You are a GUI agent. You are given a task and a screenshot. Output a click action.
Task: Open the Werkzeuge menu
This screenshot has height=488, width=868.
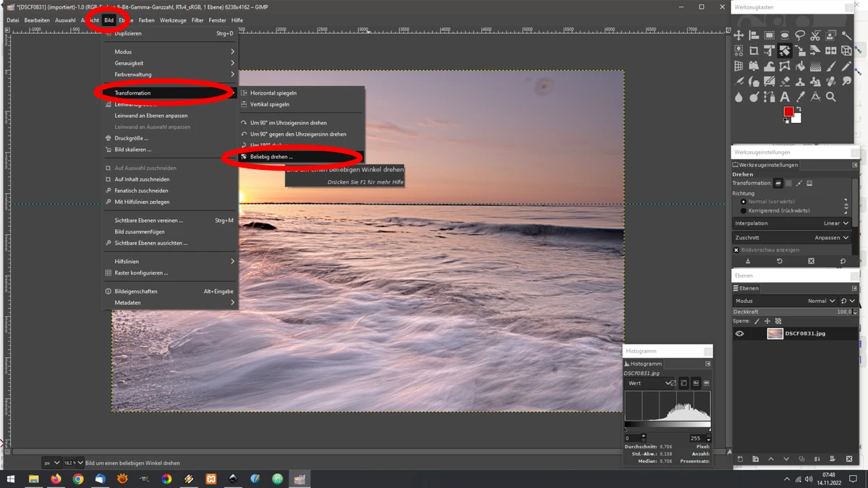click(x=173, y=20)
